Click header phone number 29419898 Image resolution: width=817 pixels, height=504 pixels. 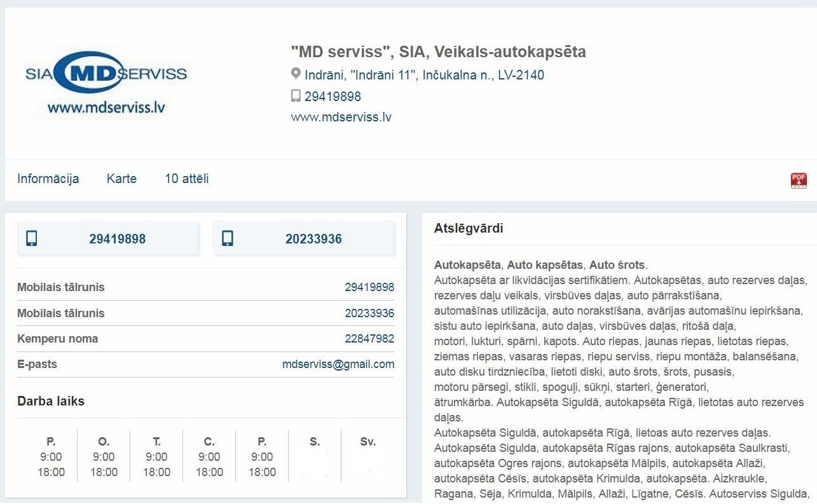[333, 97]
